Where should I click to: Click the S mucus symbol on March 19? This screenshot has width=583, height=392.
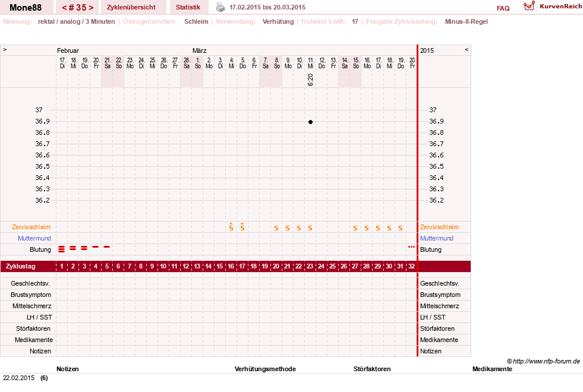pos(401,228)
